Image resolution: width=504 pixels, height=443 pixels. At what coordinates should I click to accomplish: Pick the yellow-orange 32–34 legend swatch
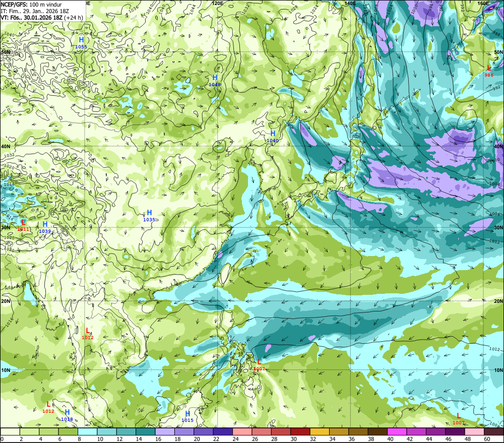click(x=320, y=431)
